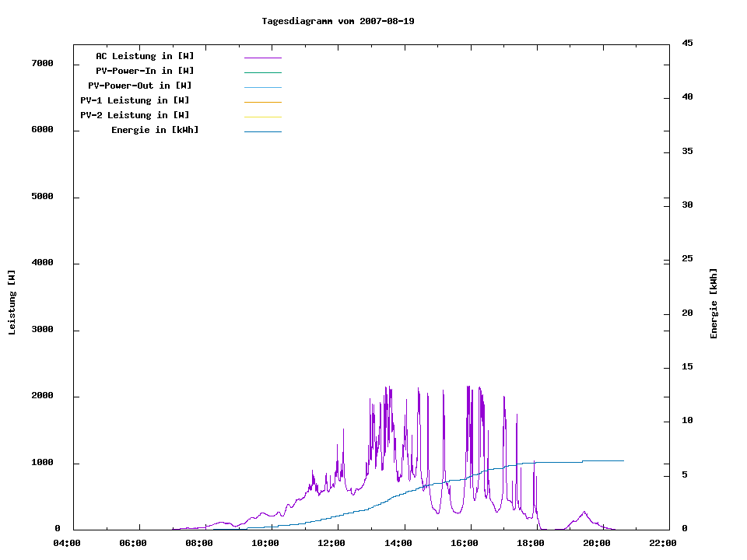The image size is (747, 560).
Task: Click the 18:00 tick on the time axis
Action: pos(531,543)
